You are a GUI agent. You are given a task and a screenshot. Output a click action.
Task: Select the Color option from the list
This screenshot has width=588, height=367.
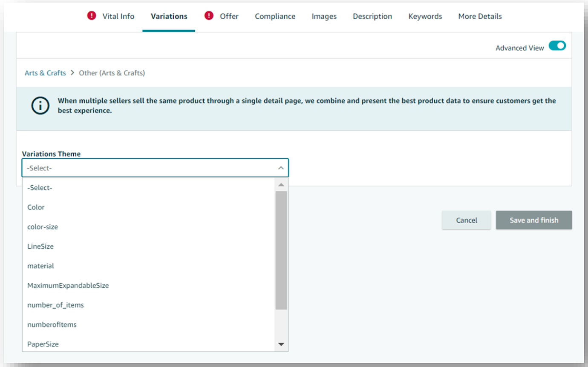tap(36, 207)
